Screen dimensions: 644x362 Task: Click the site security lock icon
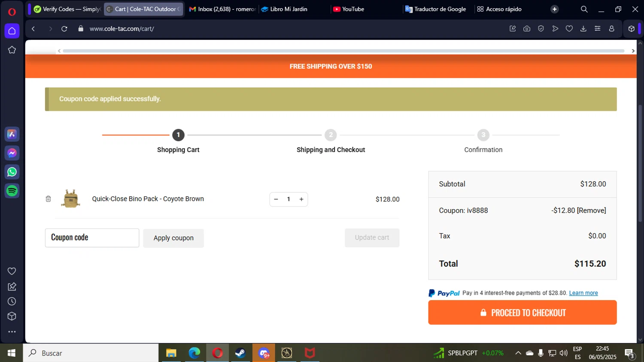coord(81,29)
